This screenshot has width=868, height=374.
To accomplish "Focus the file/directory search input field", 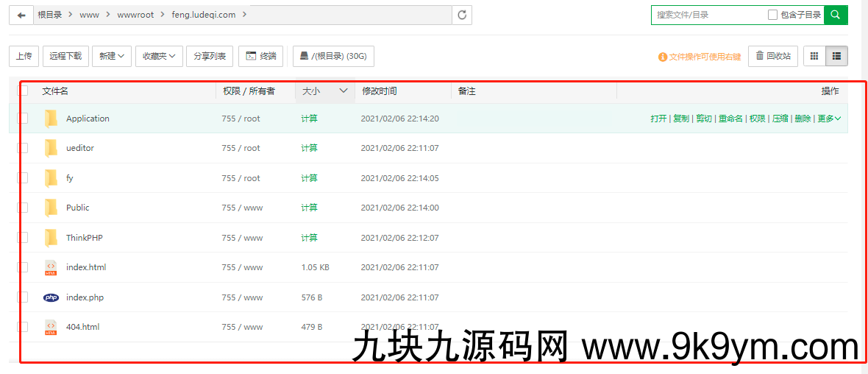I will click(706, 15).
